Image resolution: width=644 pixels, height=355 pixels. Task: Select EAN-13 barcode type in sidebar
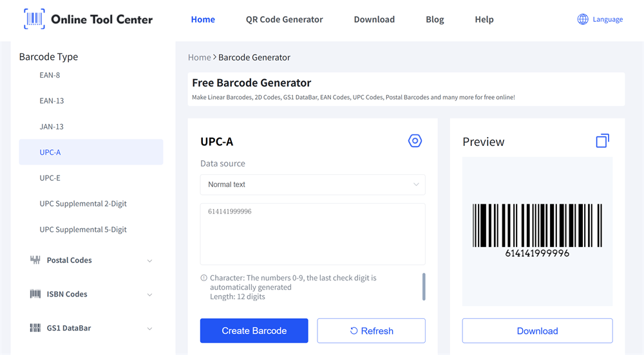click(x=52, y=101)
